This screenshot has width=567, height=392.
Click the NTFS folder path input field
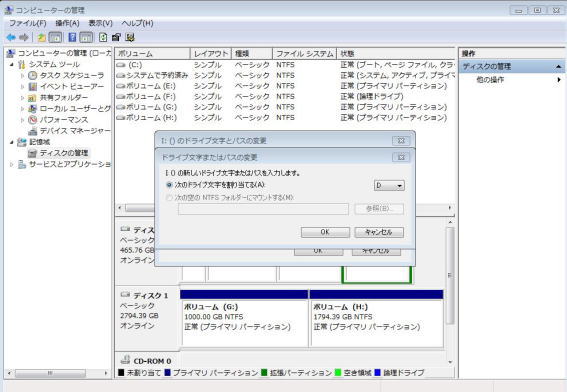263,209
